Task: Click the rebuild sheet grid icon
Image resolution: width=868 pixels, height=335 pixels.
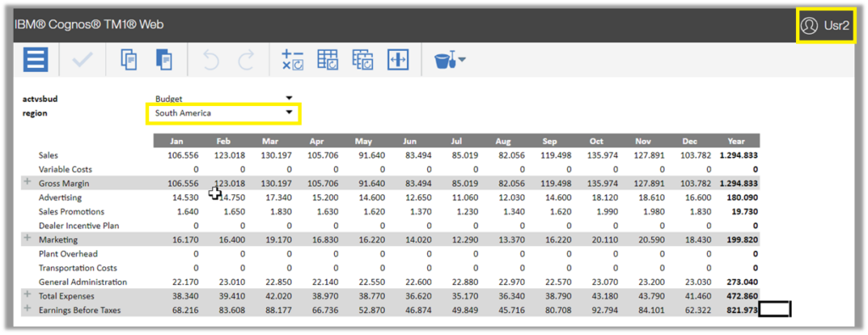Action: click(x=328, y=60)
